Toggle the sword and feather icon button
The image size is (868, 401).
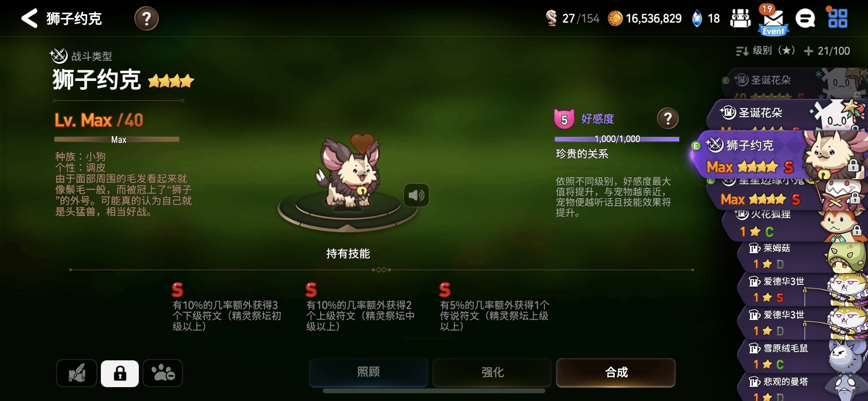(x=77, y=373)
